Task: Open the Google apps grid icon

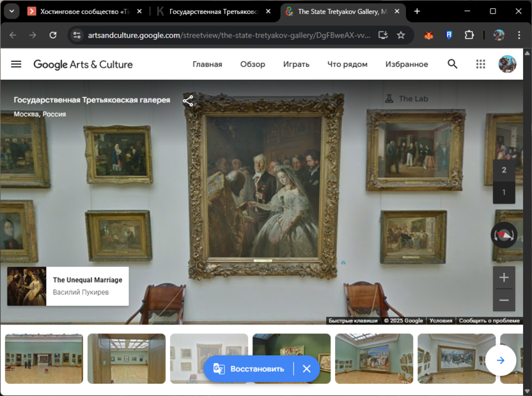Action: click(480, 64)
